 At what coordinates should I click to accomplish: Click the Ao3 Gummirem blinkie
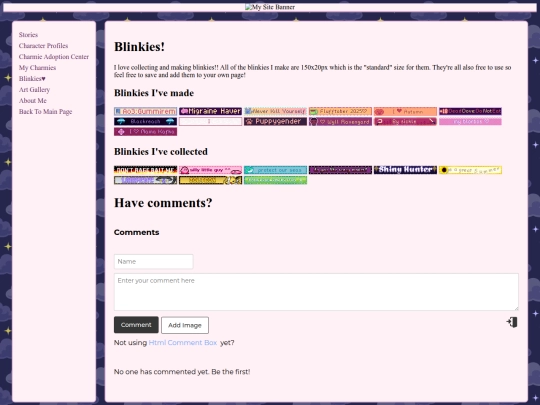pyautogui.click(x=145, y=111)
